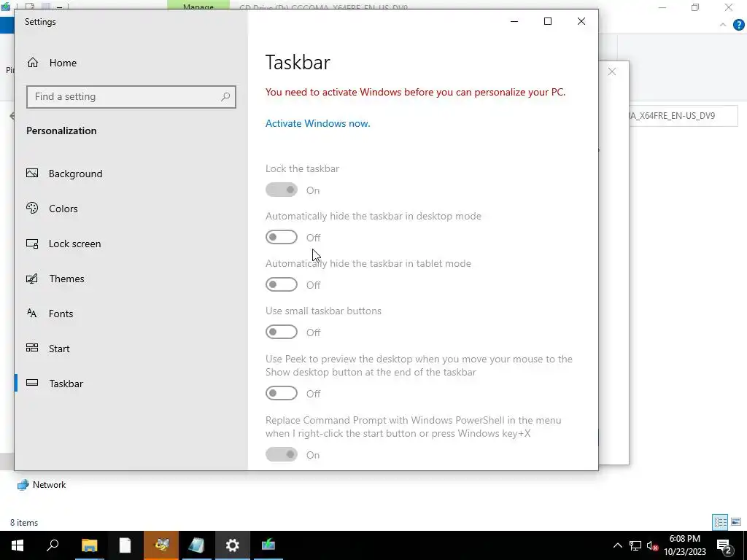
Task: Open the Windows Start menu
Action: [18, 545]
